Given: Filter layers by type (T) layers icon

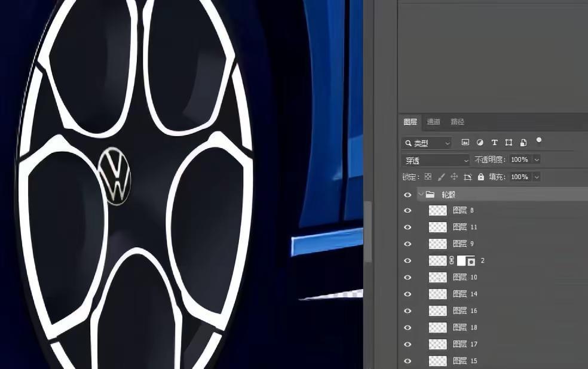Looking at the screenshot, I should (x=494, y=142).
